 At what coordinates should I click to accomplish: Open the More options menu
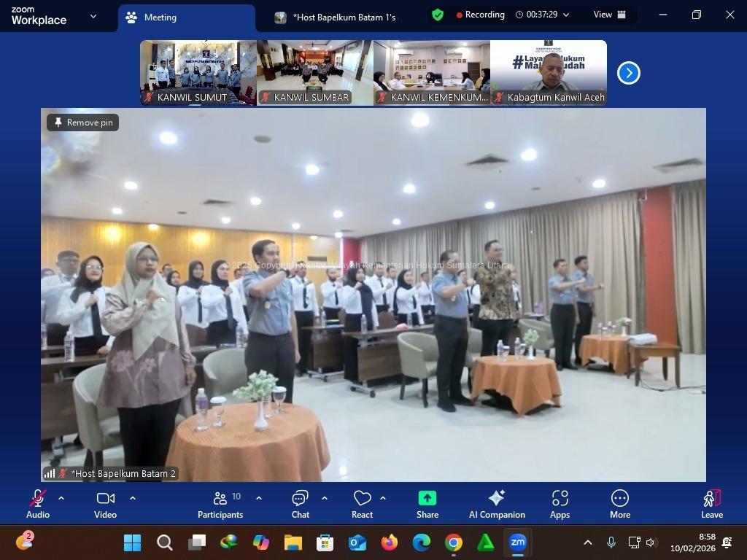[619, 505]
